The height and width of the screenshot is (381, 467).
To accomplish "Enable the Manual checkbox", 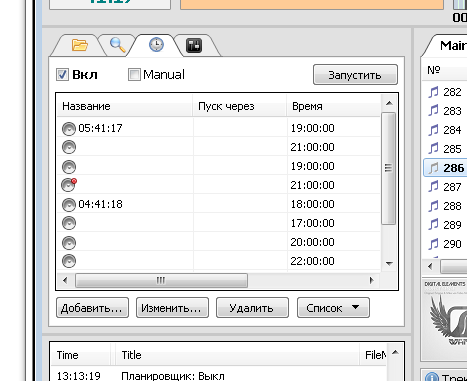I will 134,75.
